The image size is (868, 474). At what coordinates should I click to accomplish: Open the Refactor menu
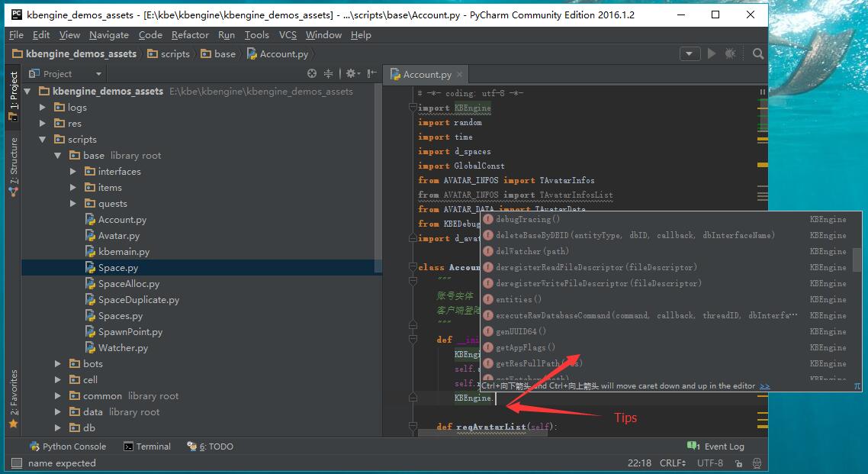(x=190, y=35)
